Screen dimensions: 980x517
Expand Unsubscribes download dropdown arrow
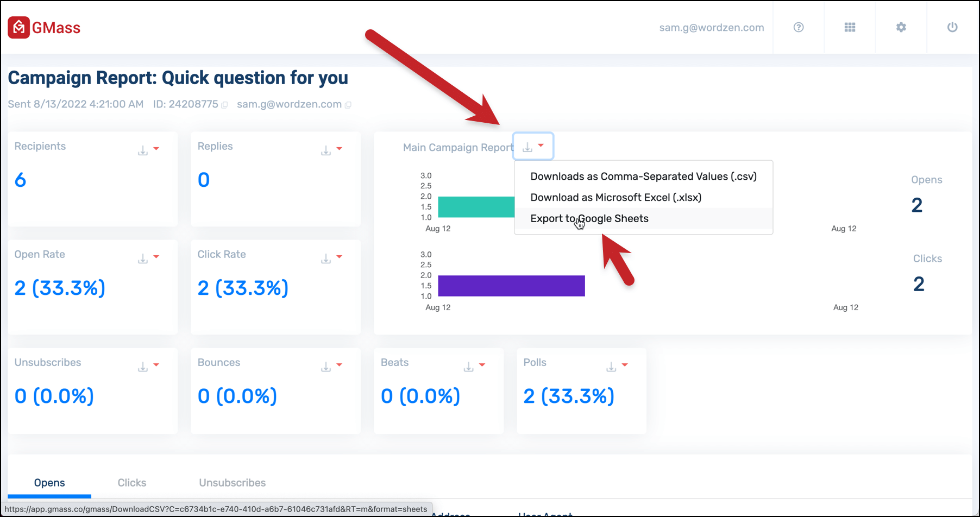[x=156, y=364]
